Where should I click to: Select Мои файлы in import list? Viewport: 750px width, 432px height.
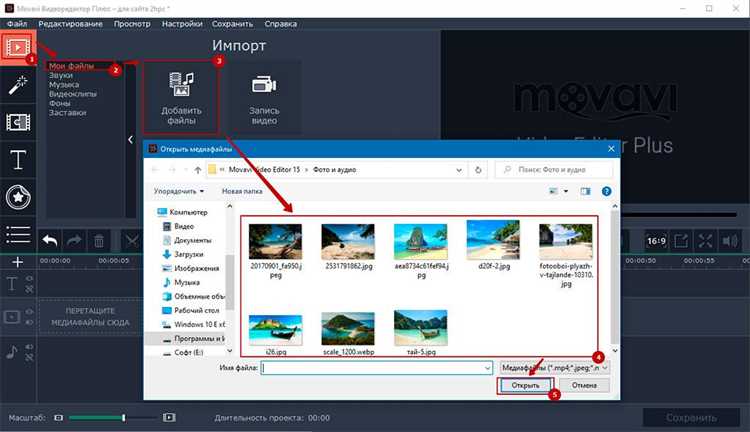click(71, 66)
